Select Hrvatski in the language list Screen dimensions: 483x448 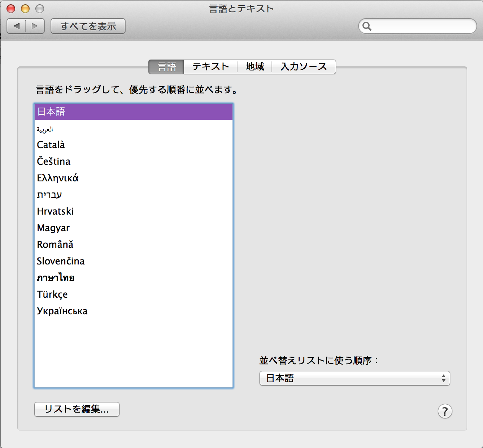point(55,211)
